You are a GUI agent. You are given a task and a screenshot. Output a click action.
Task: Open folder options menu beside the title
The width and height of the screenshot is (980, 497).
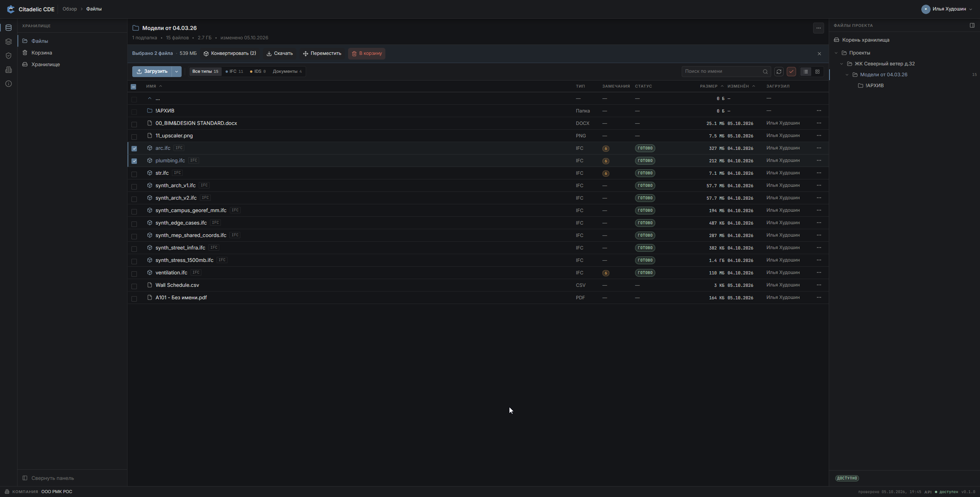818,28
